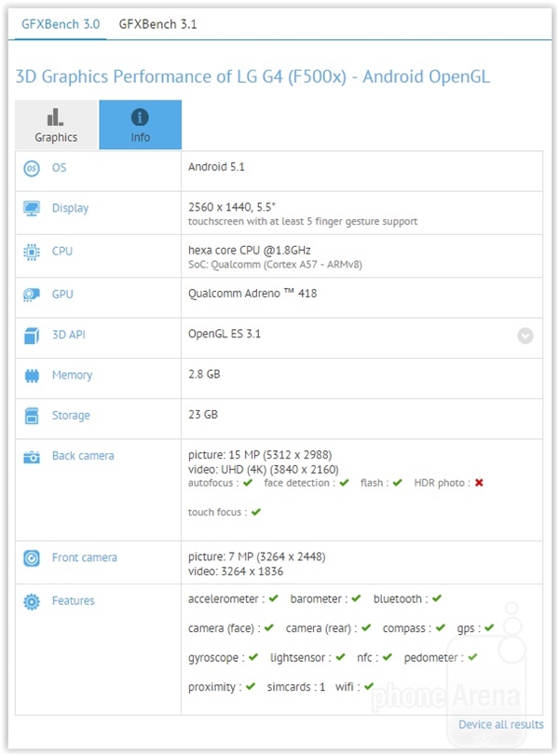
Task: Open the GFXBench 3.1 tab
Action: (x=157, y=24)
